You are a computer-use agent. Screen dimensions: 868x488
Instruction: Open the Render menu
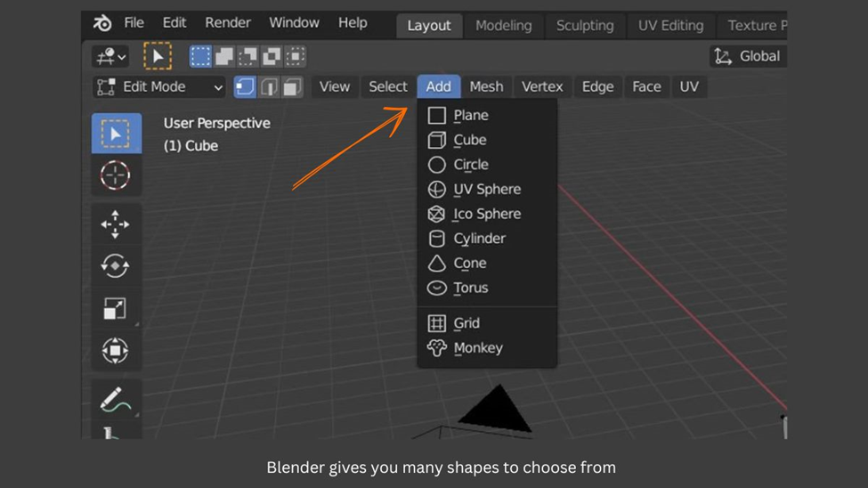tap(228, 23)
